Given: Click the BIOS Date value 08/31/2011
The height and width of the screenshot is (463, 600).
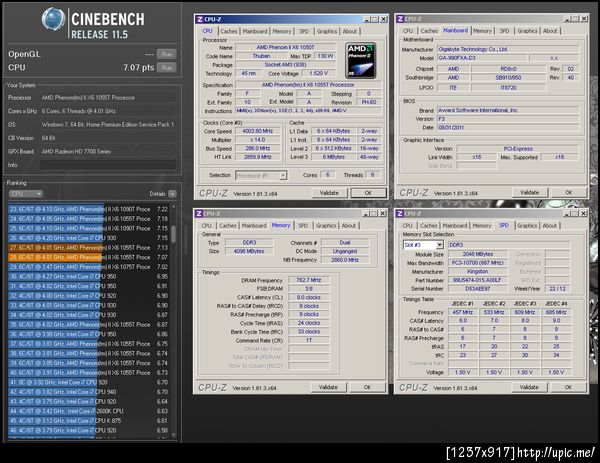Looking at the screenshot, I should pos(508,127).
